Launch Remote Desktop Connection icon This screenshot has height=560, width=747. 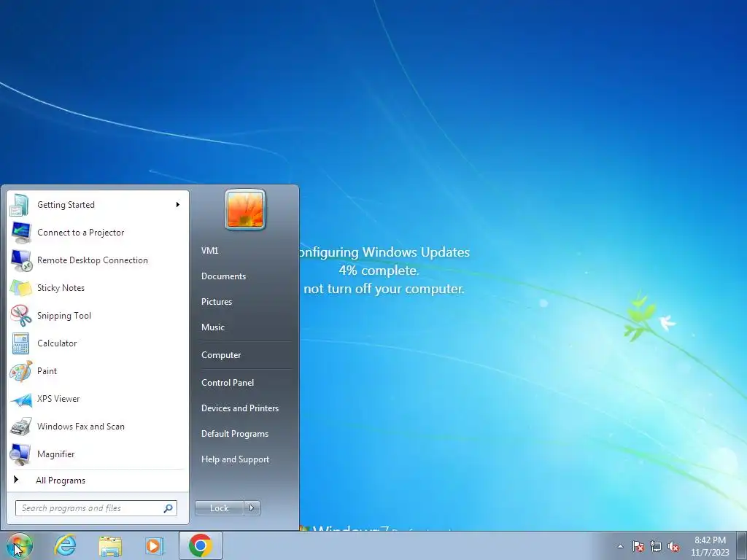(x=20, y=260)
